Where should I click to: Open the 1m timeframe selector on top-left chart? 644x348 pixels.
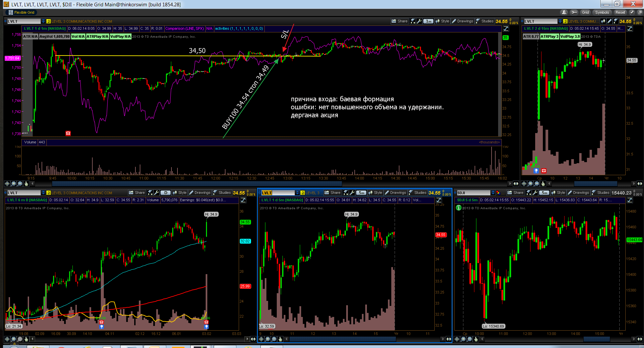[429, 21]
